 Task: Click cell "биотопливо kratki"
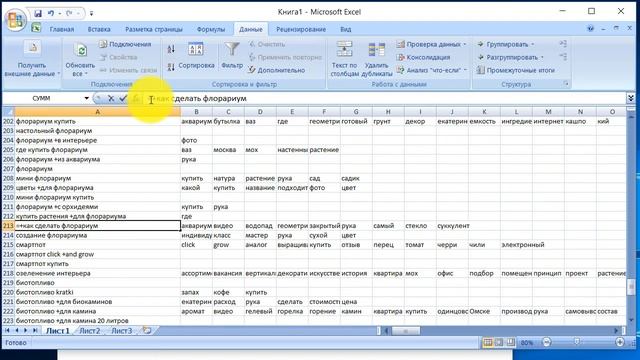[x=98, y=292]
